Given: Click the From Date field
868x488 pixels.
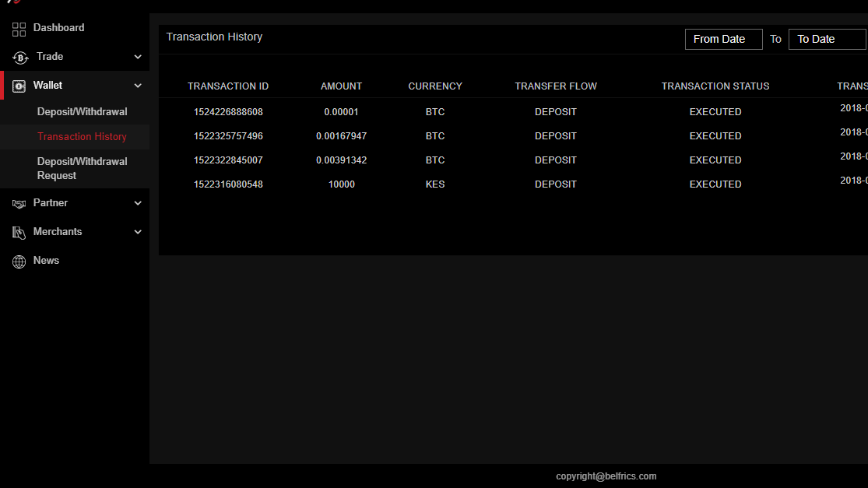Looking at the screenshot, I should pyautogui.click(x=723, y=38).
